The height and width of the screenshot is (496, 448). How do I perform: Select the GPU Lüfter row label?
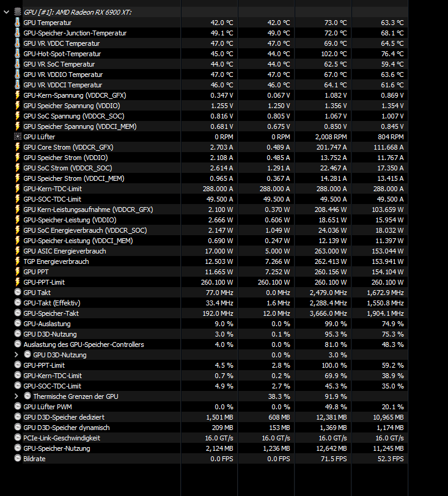(x=39, y=137)
